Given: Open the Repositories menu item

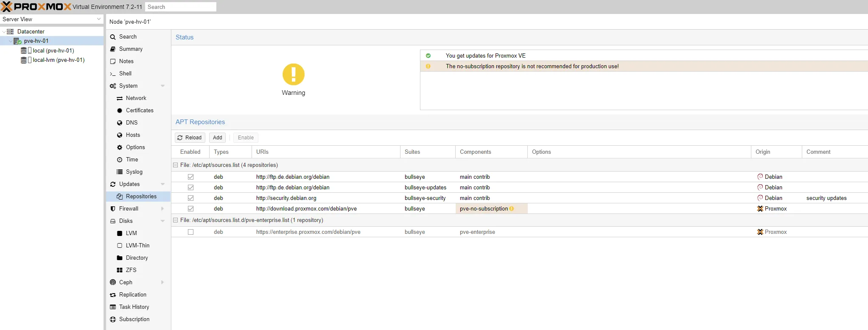Looking at the screenshot, I should pyautogui.click(x=138, y=197).
